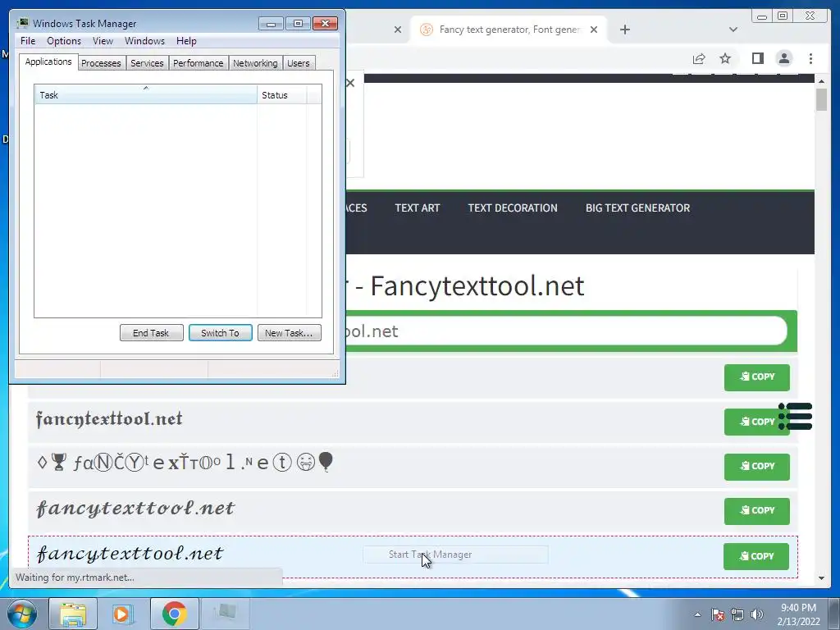840x630 pixels.
Task: Select the Fancy text generator Chrome tab
Action: pyautogui.click(x=509, y=30)
